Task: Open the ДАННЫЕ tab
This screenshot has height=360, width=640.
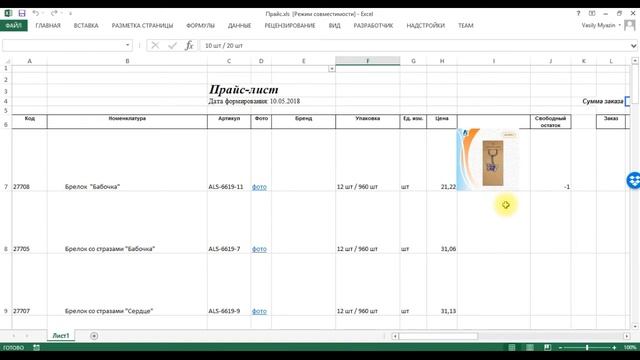Action: click(x=239, y=25)
